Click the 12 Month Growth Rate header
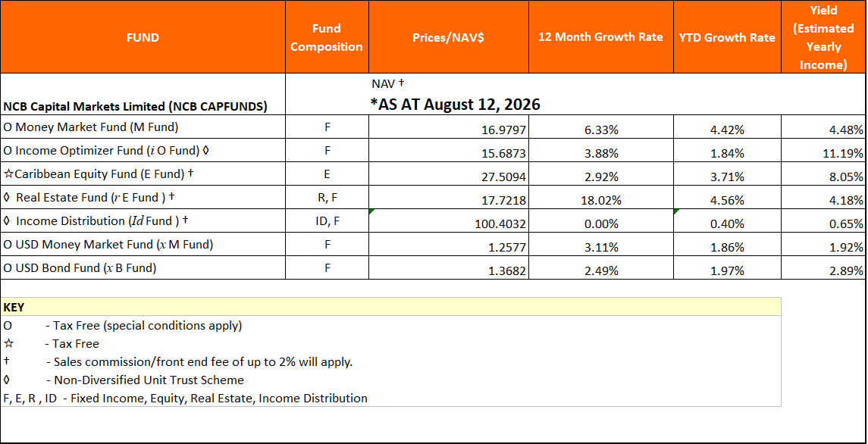This screenshot has width=868, height=444. click(x=600, y=37)
